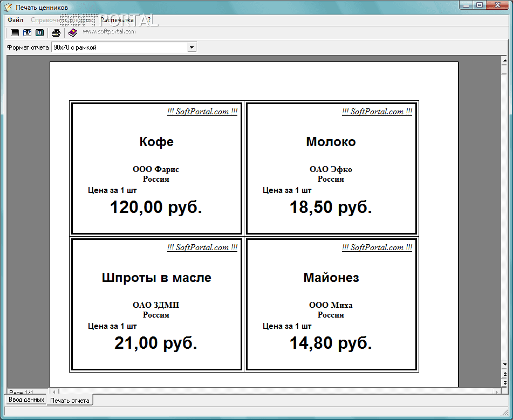Close the Печать ценников window

coord(497,5)
